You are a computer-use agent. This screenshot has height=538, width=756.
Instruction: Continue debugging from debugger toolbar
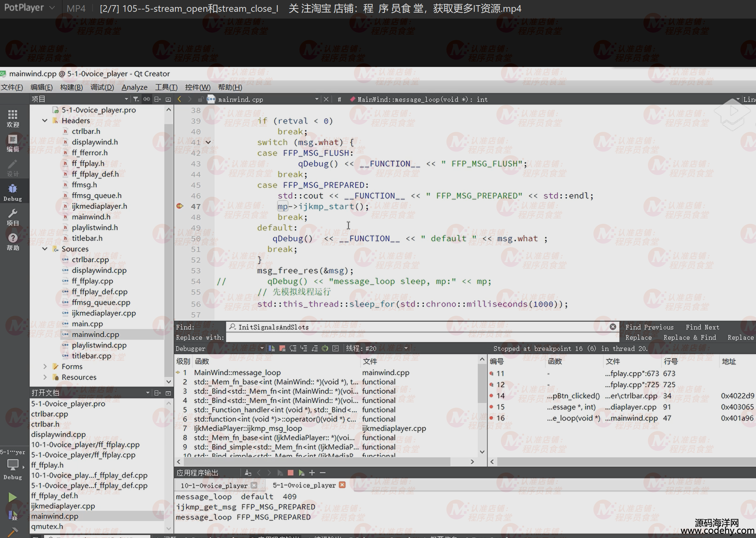[x=272, y=348]
